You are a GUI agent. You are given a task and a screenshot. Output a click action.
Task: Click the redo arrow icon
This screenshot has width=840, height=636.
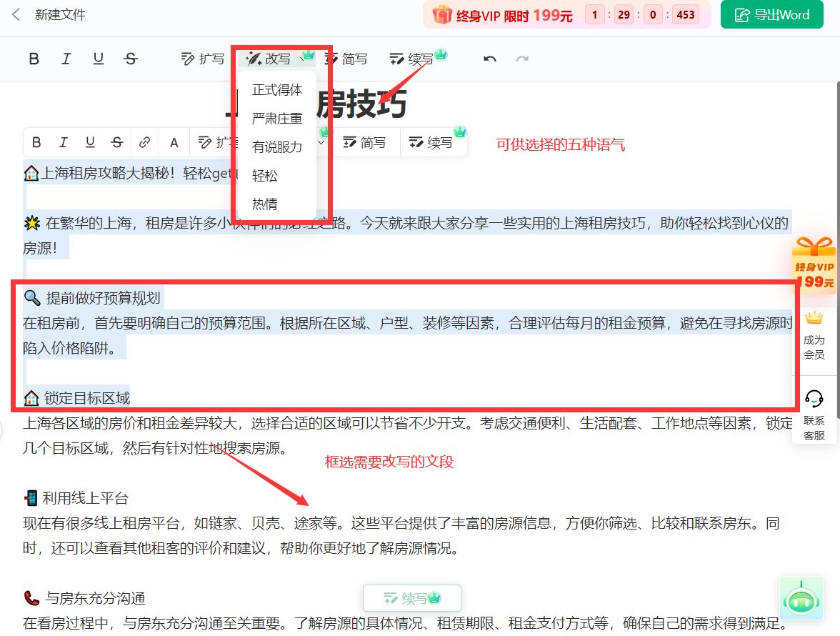click(x=521, y=59)
